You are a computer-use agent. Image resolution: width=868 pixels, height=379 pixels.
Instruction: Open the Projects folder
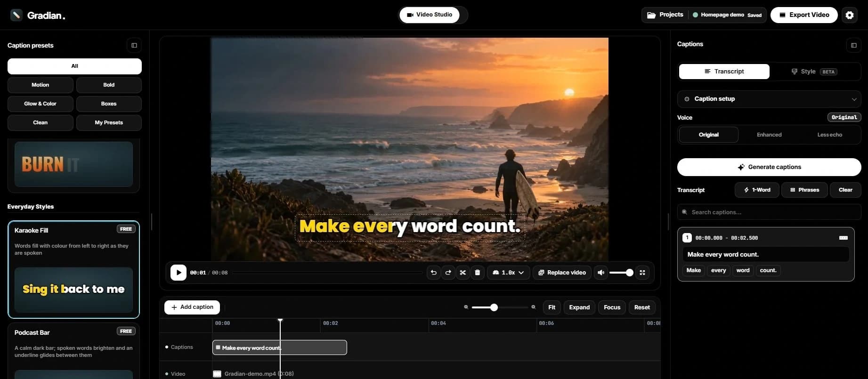665,15
